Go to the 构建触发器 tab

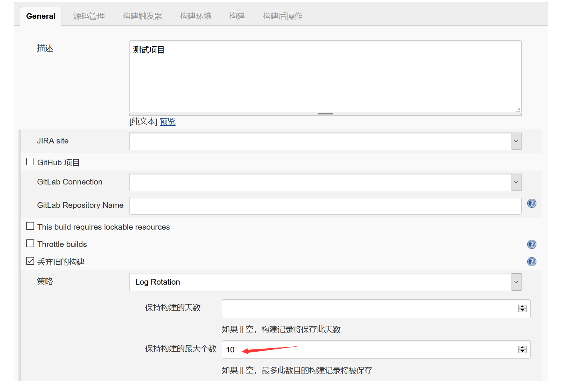[142, 16]
